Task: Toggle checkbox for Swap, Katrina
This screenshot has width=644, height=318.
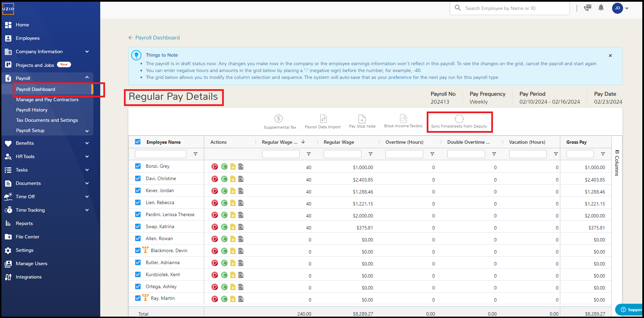Action: [138, 226]
